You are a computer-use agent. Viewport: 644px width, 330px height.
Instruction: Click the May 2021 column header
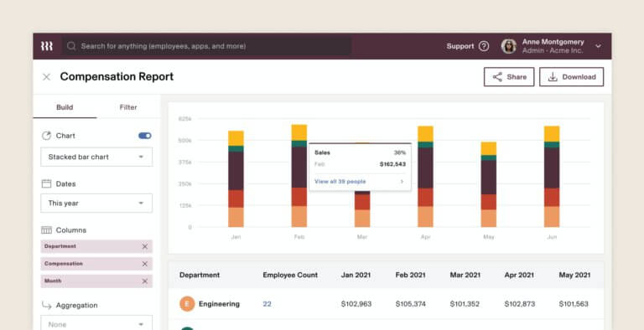point(574,275)
